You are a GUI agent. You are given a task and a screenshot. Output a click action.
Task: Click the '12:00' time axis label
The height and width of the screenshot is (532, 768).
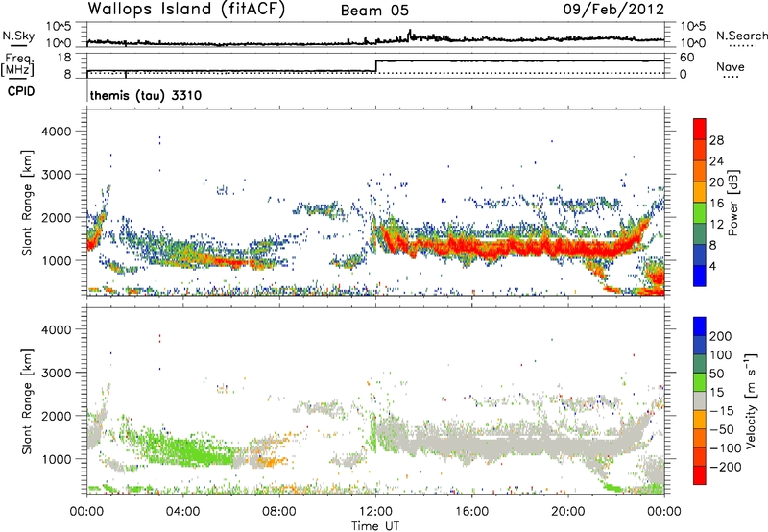[x=375, y=512]
